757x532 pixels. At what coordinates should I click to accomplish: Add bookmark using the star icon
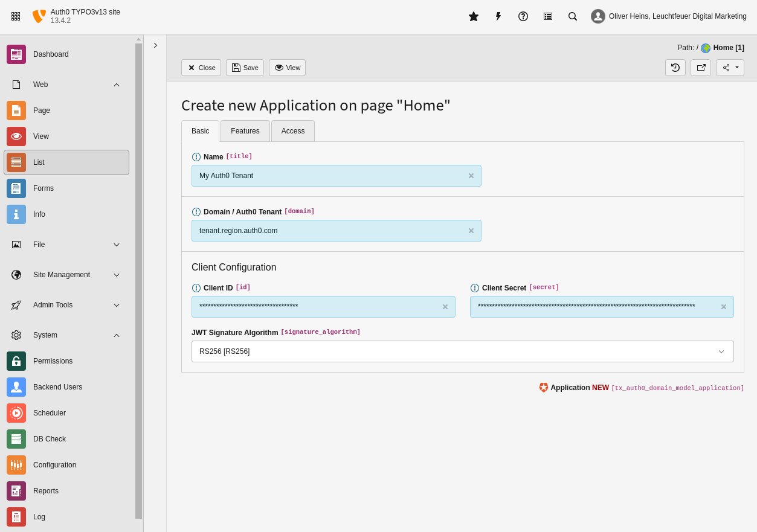coord(473,16)
